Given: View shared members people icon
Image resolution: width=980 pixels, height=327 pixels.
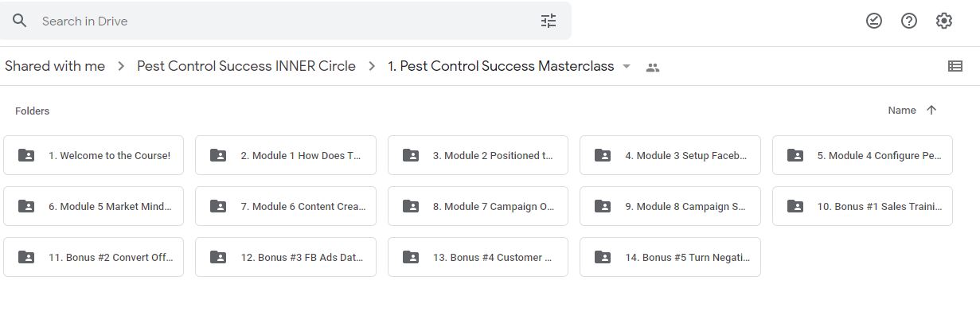Looking at the screenshot, I should click(x=653, y=68).
